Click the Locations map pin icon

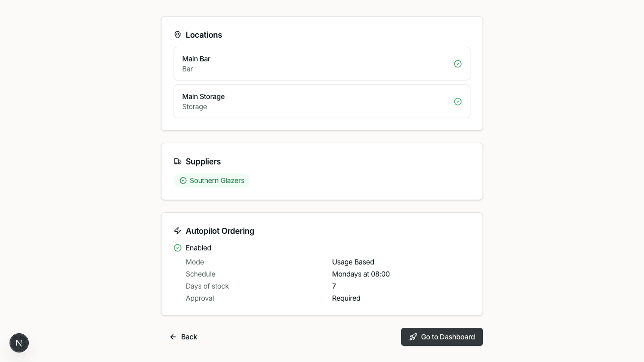point(178,35)
